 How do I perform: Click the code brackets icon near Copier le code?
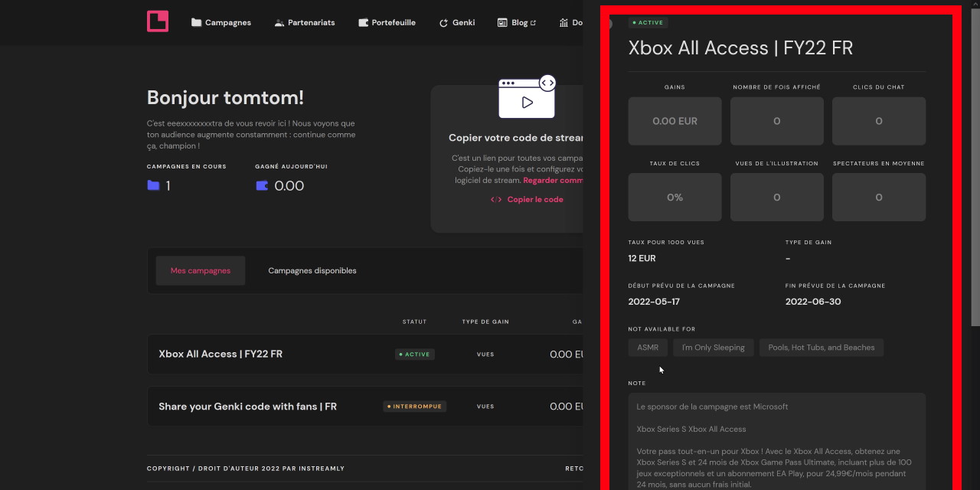pos(496,200)
